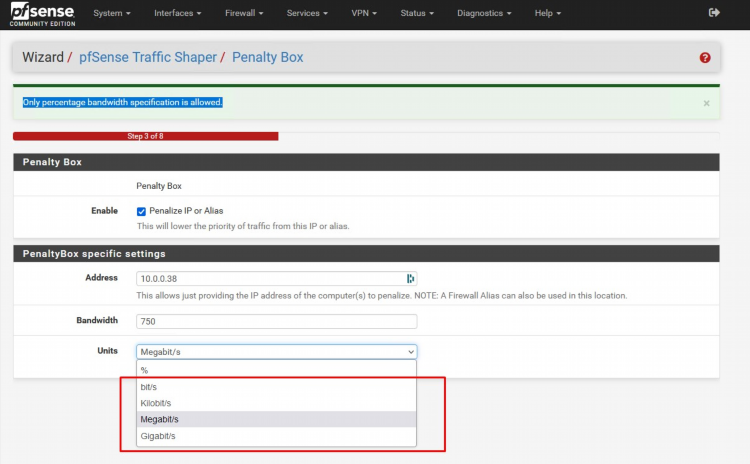750x464 pixels.
Task: Open the System menu
Action: pyautogui.click(x=112, y=13)
